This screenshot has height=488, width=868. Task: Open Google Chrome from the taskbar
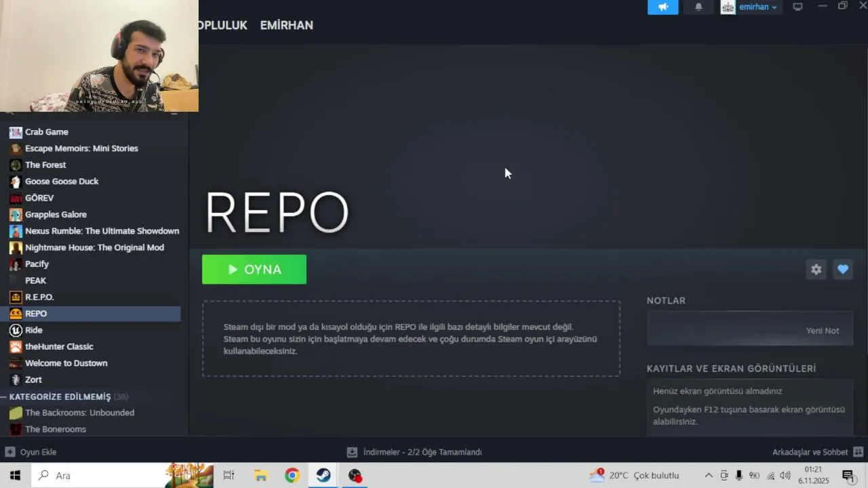[x=292, y=476]
